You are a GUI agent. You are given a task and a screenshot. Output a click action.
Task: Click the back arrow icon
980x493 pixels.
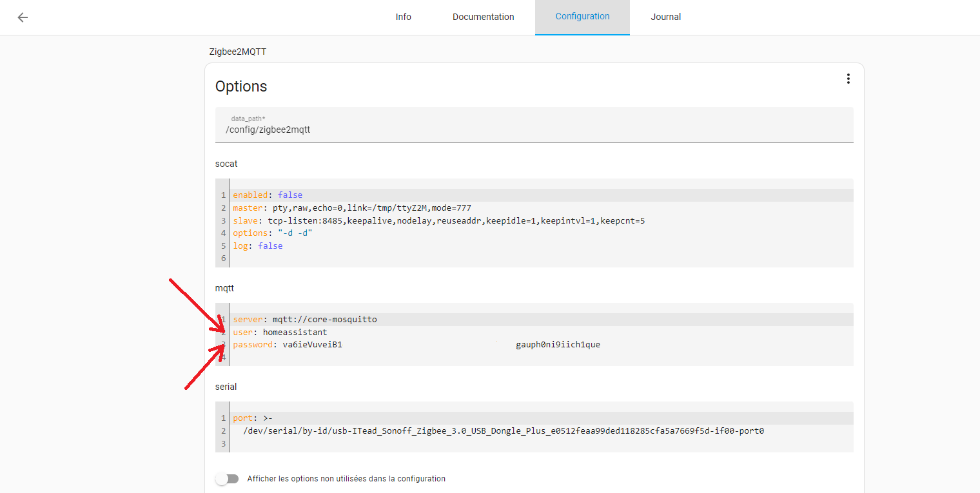pos(23,17)
